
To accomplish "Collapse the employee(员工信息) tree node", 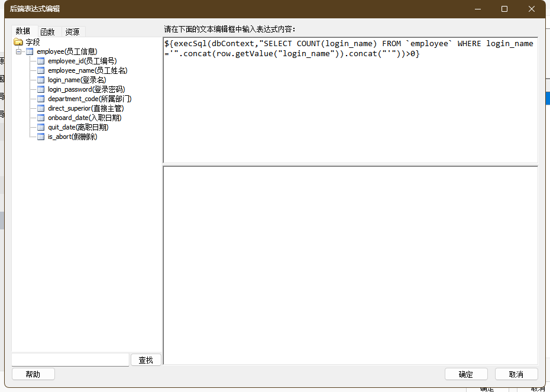I will click(x=19, y=51).
